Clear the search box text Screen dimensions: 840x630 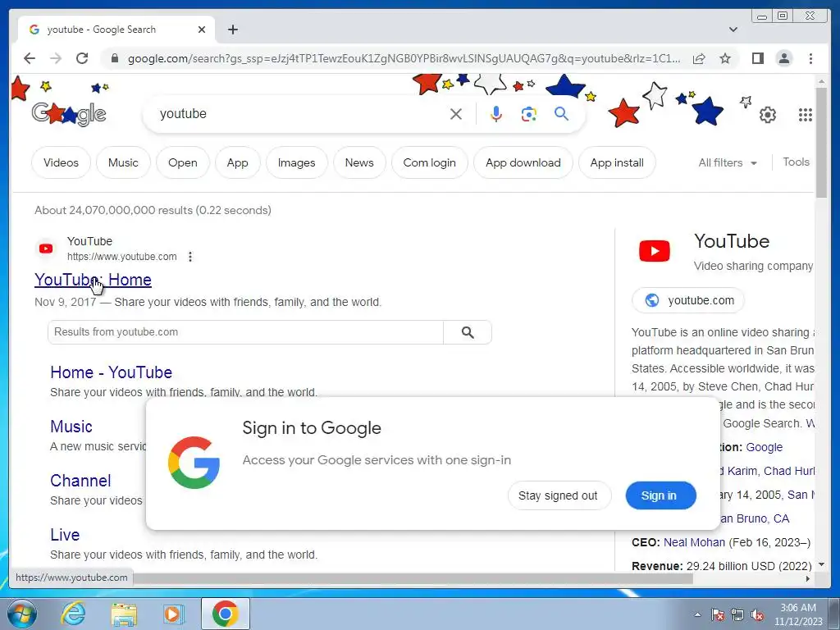(x=456, y=113)
